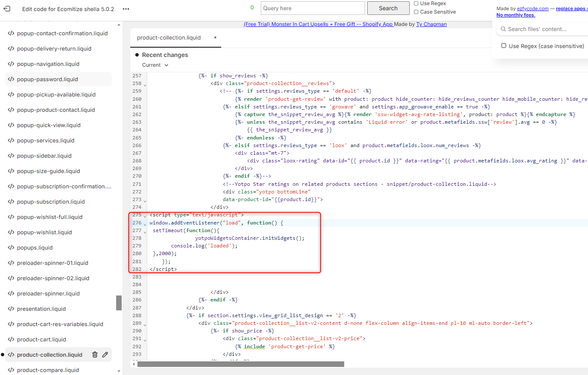588x375 pixels.
Task: Click code icon beside popup-sidebar.liquid
Action: click(11, 156)
